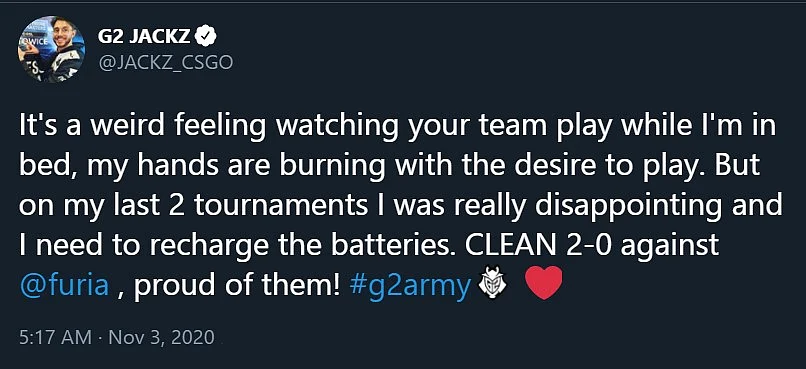The height and width of the screenshot is (369, 806).
Task: Browse the #g2army hashtag
Action: coord(409,286)
